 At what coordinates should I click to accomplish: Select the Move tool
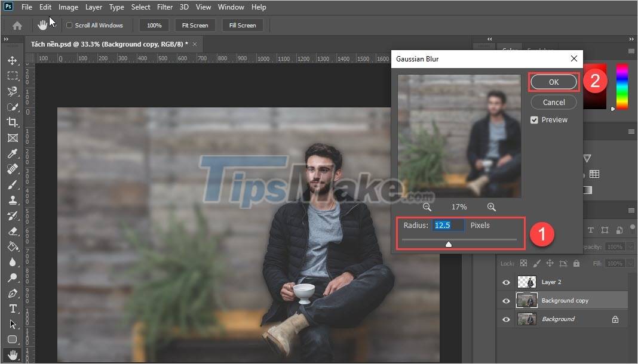[12, 60]
